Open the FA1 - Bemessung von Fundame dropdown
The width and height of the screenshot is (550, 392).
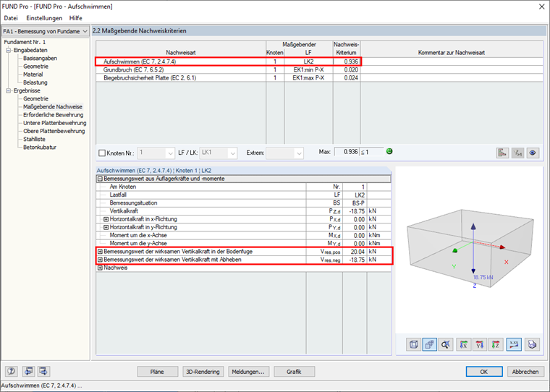click(x=46, y=31)
